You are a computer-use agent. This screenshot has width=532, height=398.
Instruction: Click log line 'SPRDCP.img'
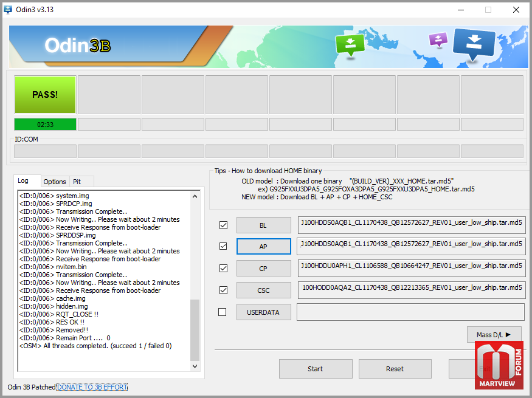coord(56,204)
